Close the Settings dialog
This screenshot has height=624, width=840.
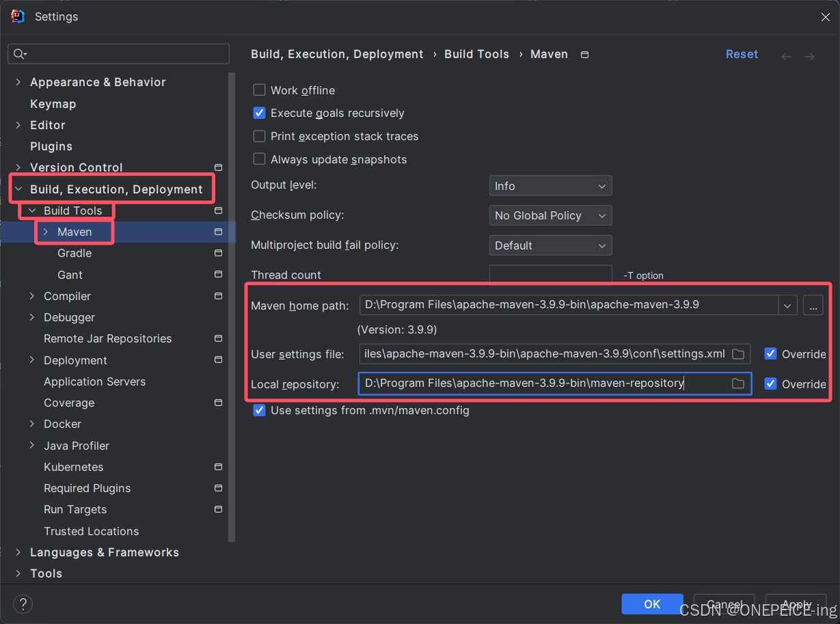[826, 17]
